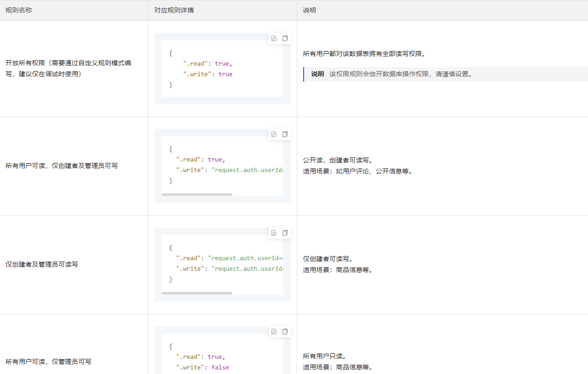Click horizontal scrollbar in 仅创建者及管理员可读写 code block

(197, 293)
